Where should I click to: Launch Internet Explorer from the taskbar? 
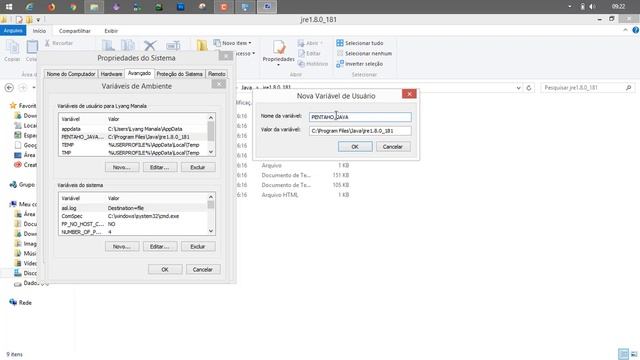click(29, 7)
